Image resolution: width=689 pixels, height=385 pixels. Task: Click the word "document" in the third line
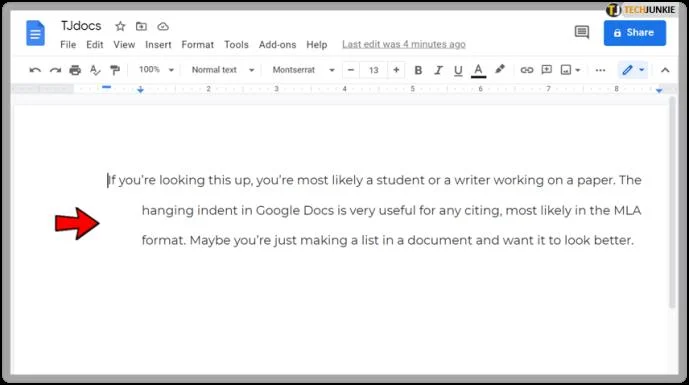[439, 240]
